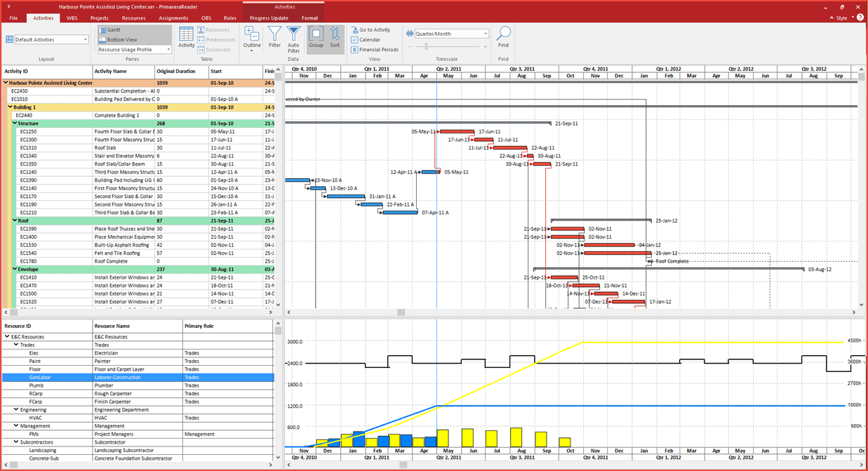Click the Gantt chart horizontal scrollbar thumb
868x471 pixels.
click(401, 312)
